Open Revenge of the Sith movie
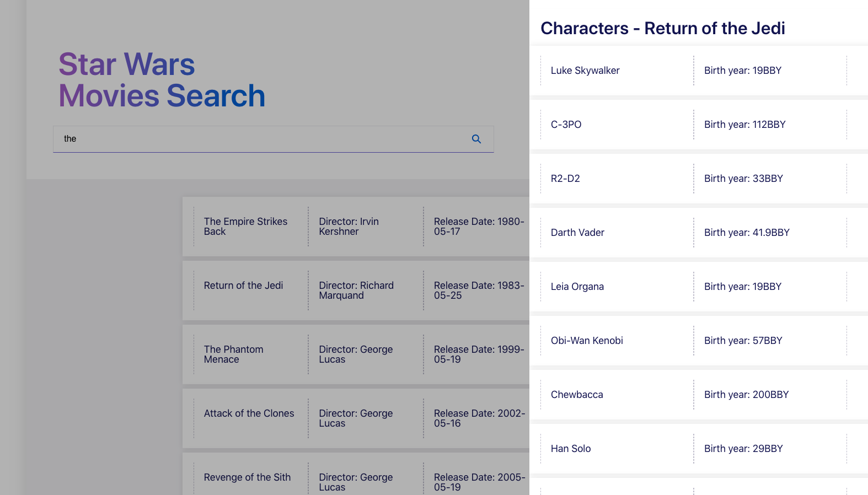This screenshot has height=495, width=868. pos(247,477)
